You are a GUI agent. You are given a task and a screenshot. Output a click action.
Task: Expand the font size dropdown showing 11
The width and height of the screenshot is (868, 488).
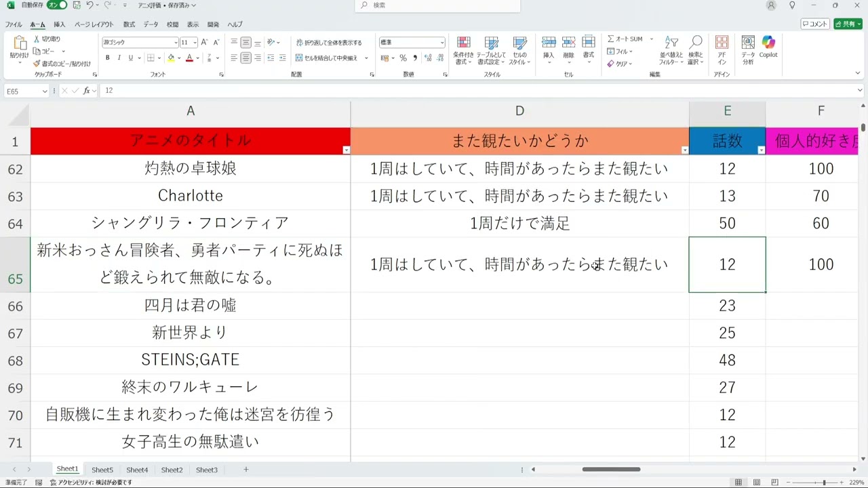pos(195,43)
